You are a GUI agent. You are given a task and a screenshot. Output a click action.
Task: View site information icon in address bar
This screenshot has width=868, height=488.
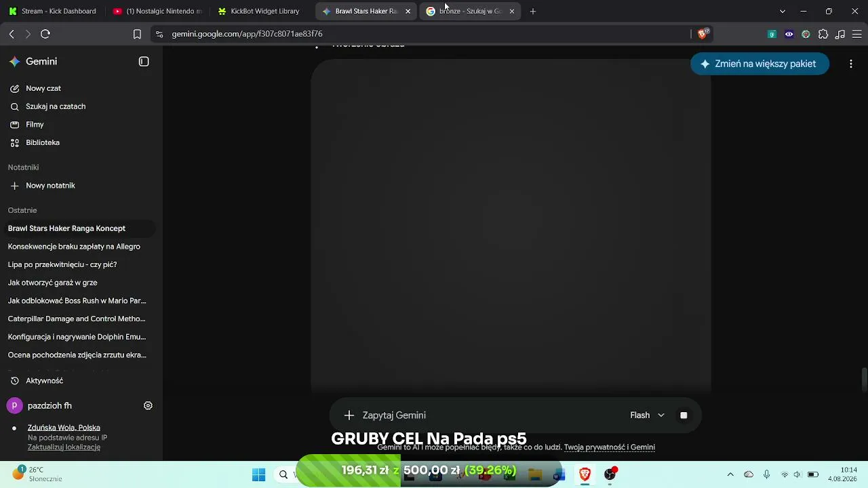pos(159,34)
